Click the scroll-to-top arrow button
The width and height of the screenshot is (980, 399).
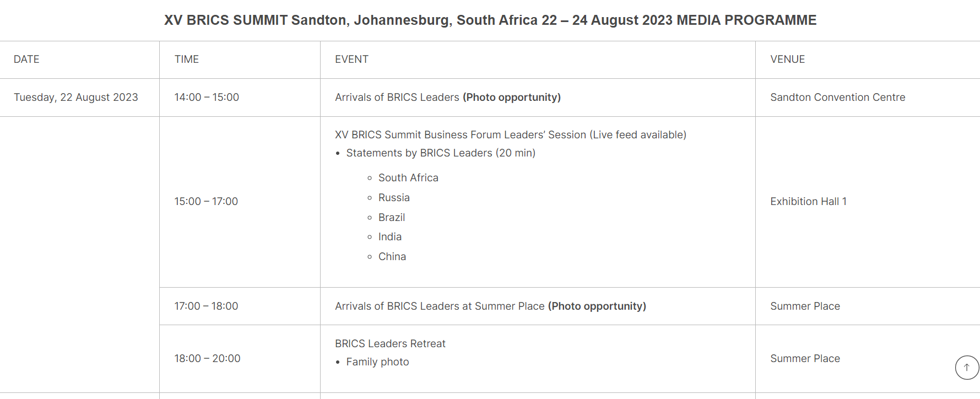[x=967, y=368]
